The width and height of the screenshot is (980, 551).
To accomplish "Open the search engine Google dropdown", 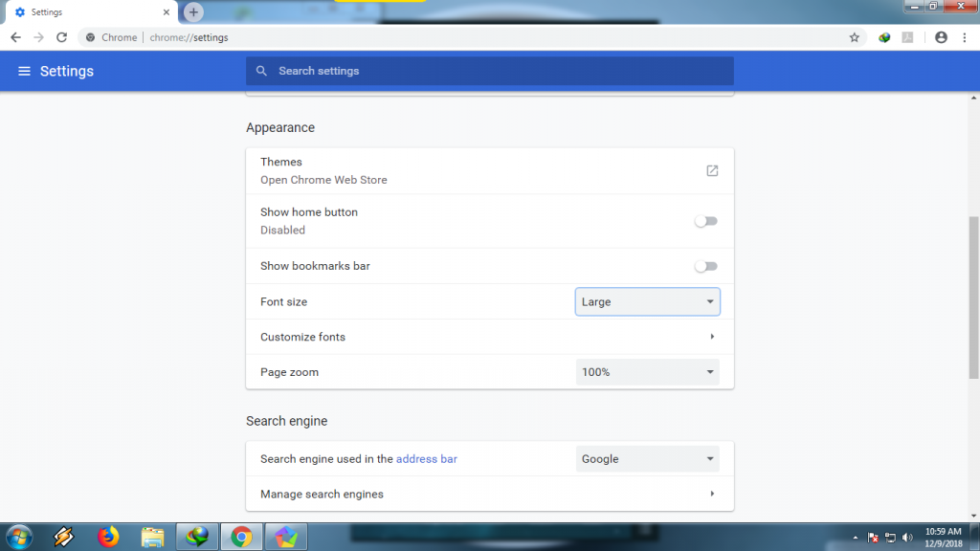I will coord(648,459).
